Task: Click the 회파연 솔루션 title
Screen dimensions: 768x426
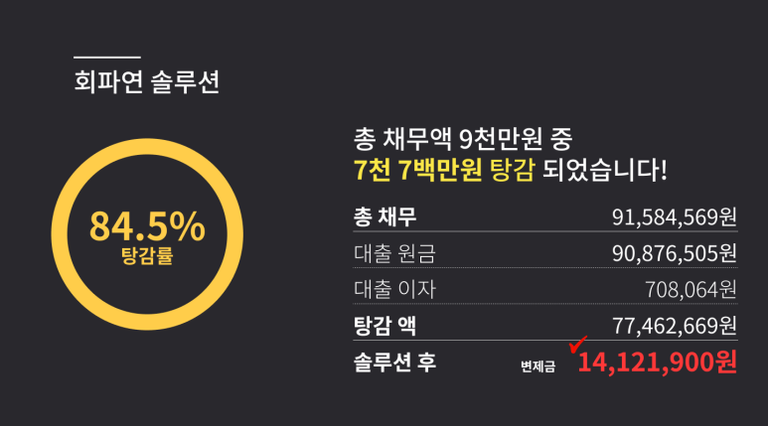Action: [x=147, y=81]
